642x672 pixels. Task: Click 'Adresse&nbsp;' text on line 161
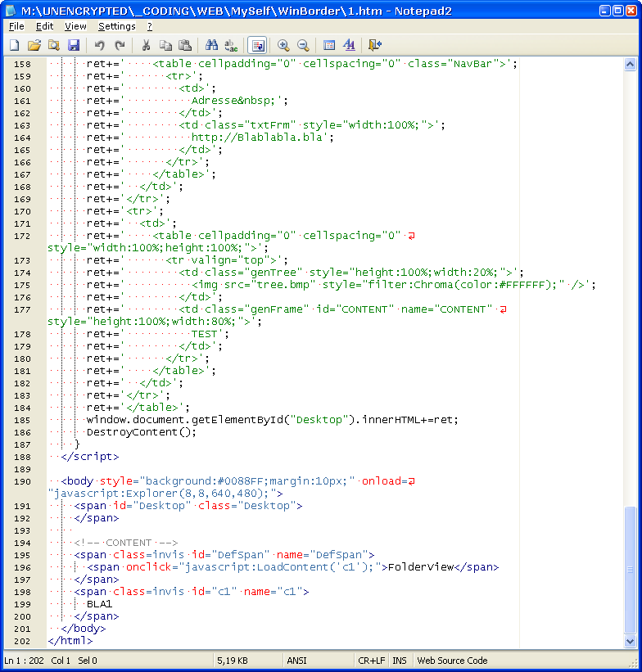pyautogui.click(x=233, y=101)
